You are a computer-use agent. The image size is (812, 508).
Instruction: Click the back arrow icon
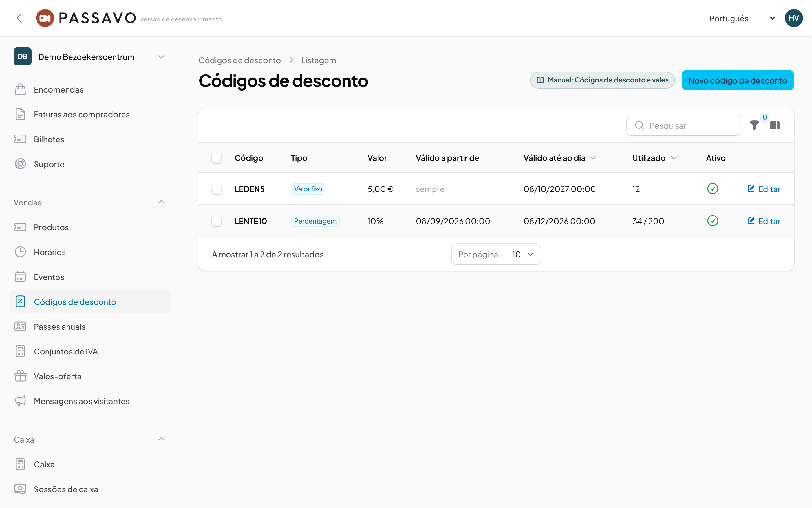[19, 18]
